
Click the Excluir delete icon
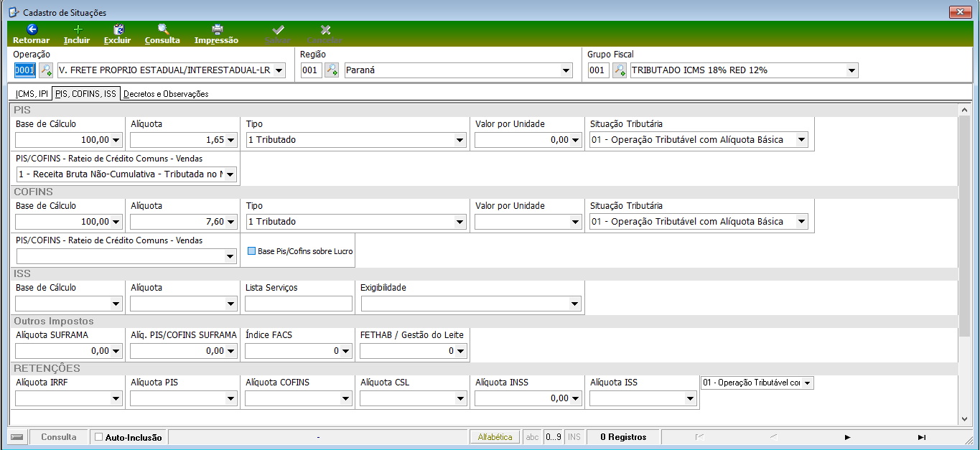[118, 29]
